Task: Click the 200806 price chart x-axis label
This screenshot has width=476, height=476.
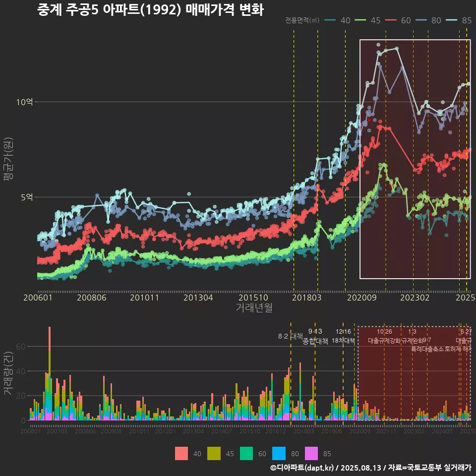Action: tap(92, 297)
